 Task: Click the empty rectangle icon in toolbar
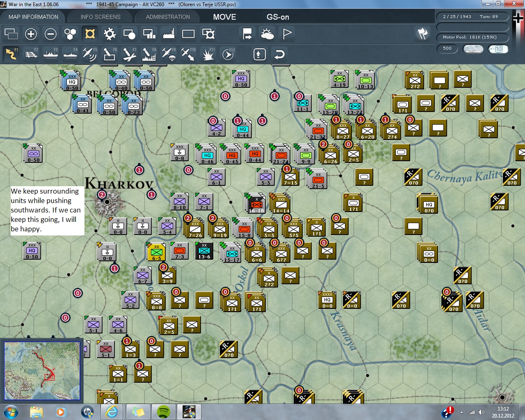pos(188,34)
